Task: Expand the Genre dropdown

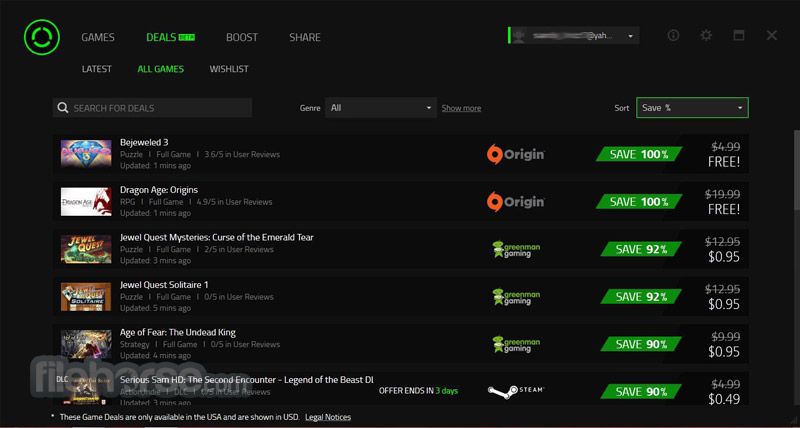Action: point(381,108)
